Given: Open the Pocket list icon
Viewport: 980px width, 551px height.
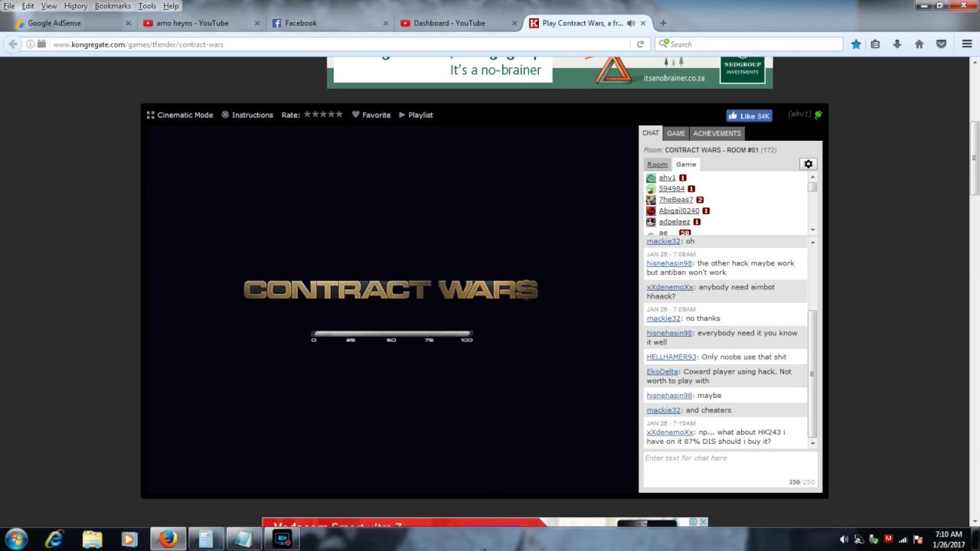Looking at the screenshot, I should 942,44.
